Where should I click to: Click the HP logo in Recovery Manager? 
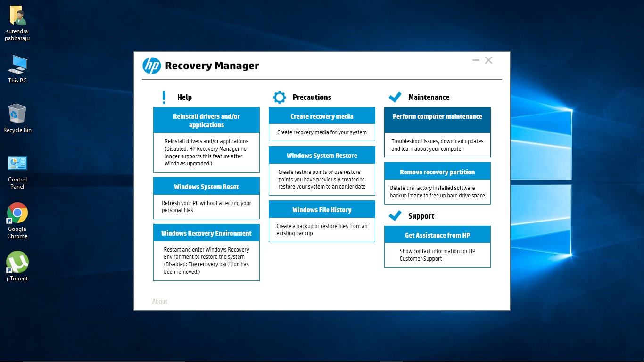[x=152, y=66]
